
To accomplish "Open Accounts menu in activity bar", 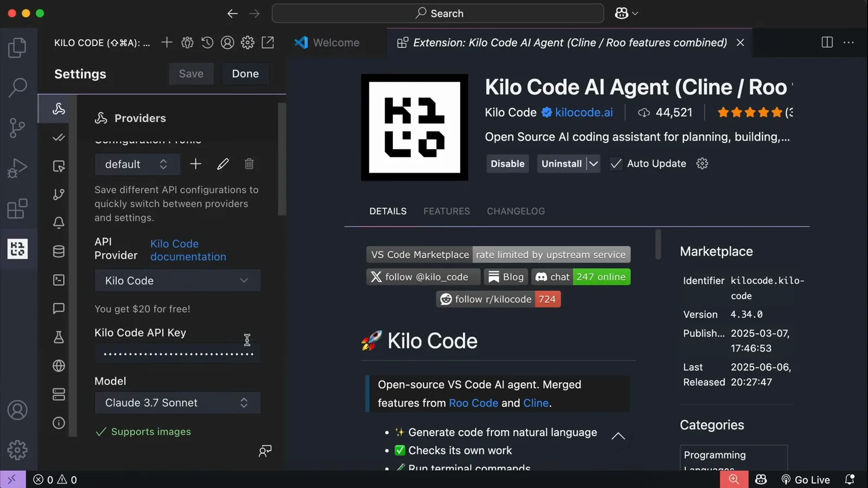I will (17, 410).
